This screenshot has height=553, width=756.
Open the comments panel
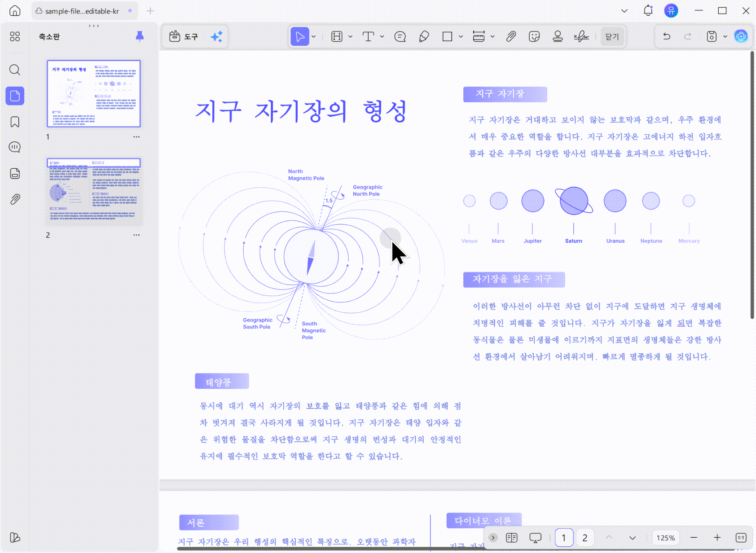(x=15, y=147)
